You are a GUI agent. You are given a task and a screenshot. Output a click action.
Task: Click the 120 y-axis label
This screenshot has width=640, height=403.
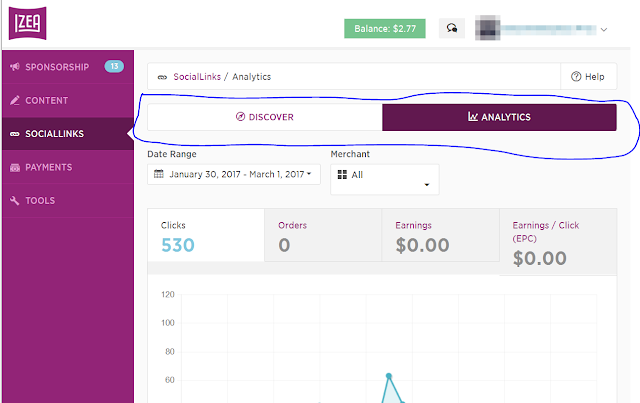[168, 294]
